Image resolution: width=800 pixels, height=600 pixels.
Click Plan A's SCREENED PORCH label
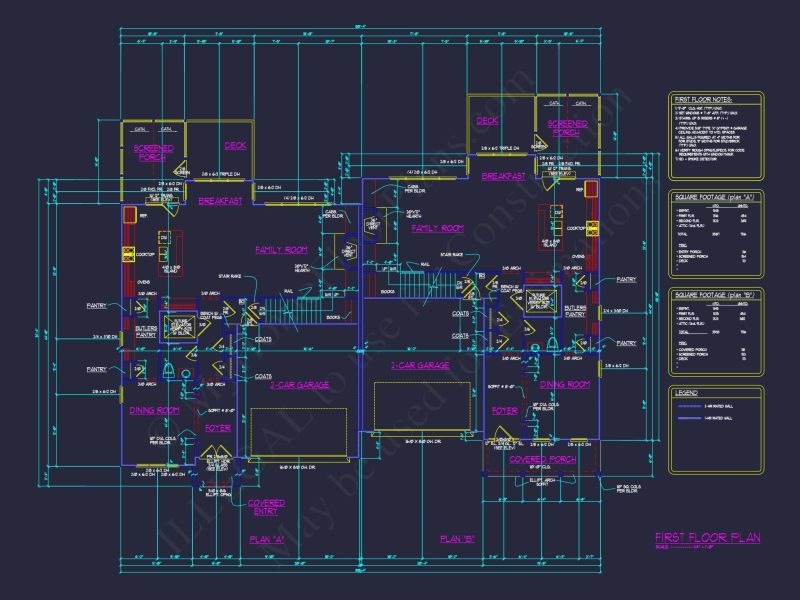click(x=153, y=153)
